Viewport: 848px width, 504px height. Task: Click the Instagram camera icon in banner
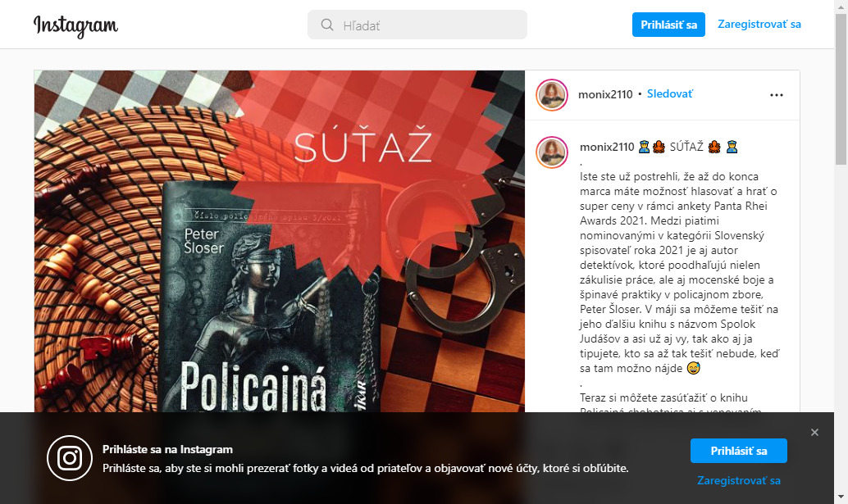pyautogui.click(x=70, y=458)
